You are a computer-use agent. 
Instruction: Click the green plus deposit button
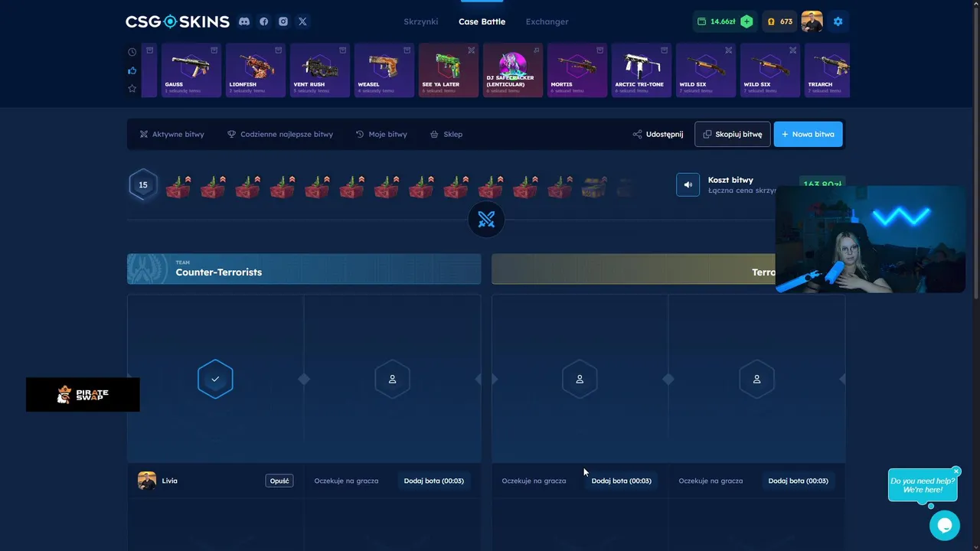[x=746, y=21]
